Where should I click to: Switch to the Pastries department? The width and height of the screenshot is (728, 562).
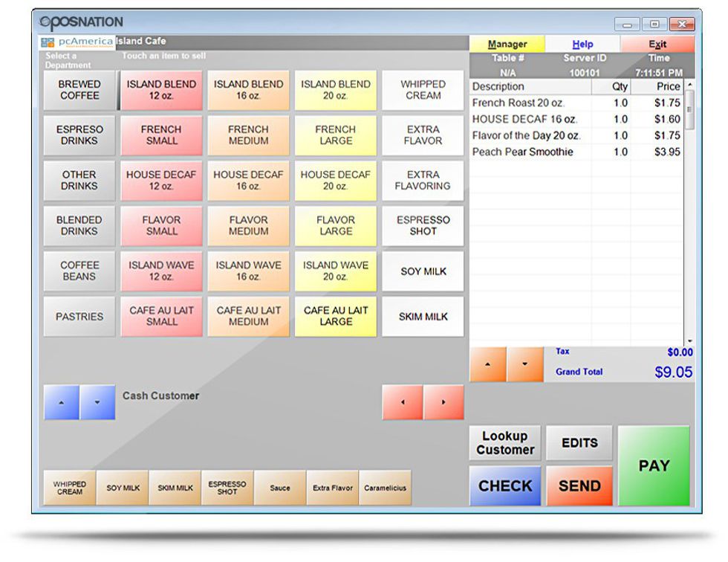79,317
